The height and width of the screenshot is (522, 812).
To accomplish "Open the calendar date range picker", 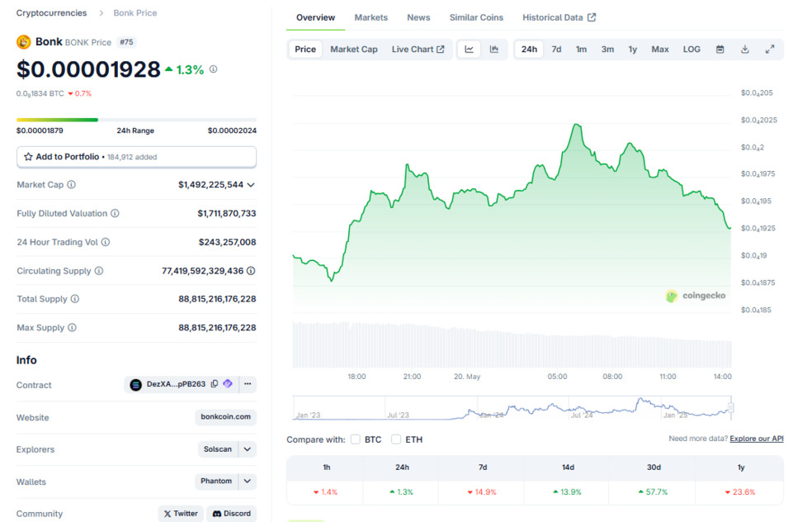I will coord(720,50).
